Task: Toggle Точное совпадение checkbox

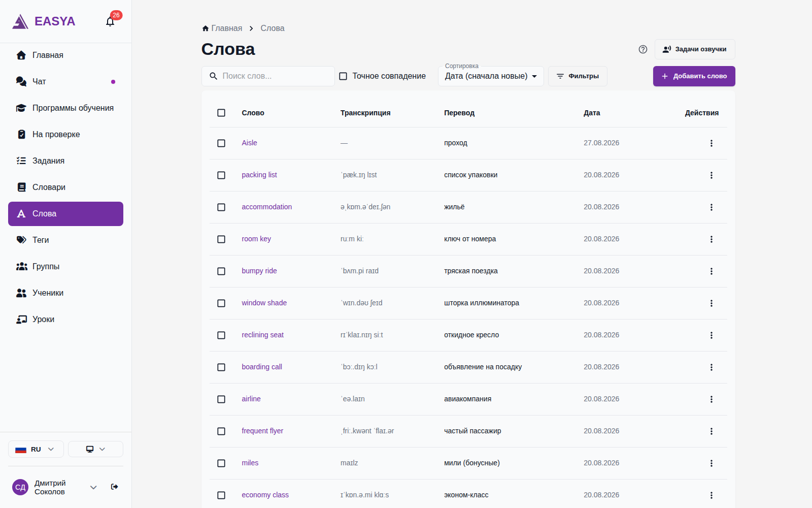Action: tap(343, 76)
